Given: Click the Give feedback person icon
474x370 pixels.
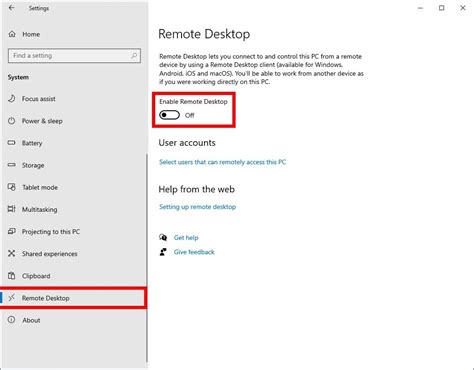Looking at the screenshot, I should 163,252.
